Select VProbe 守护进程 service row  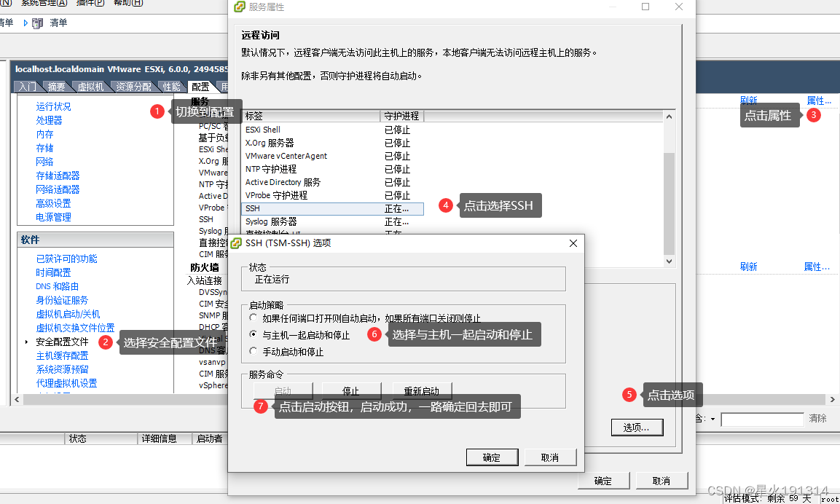coord(333,195)
